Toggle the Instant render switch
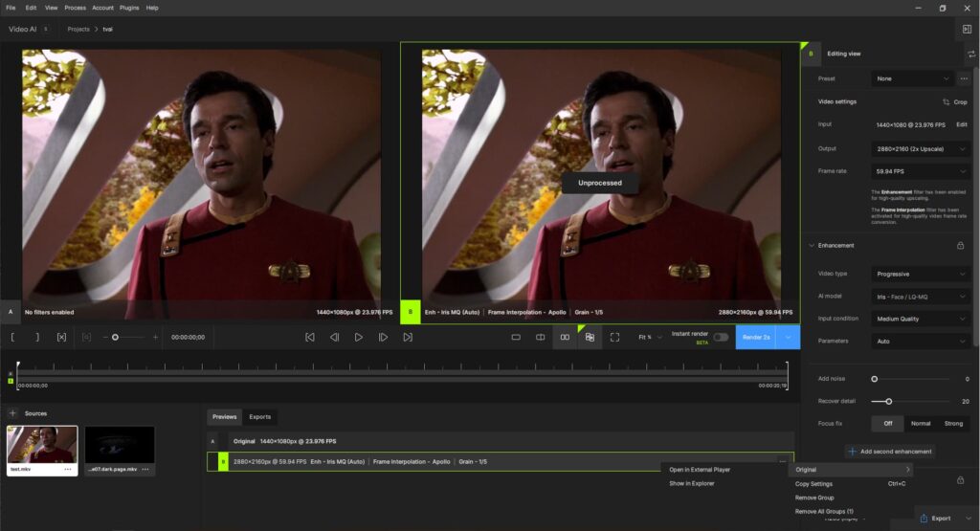The image size is (980, 531). tap(720, 337)
